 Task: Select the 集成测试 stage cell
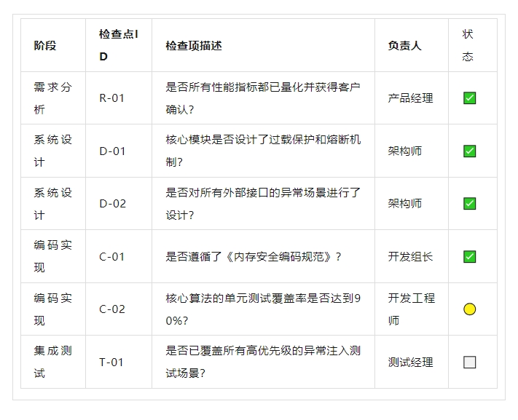52,362
